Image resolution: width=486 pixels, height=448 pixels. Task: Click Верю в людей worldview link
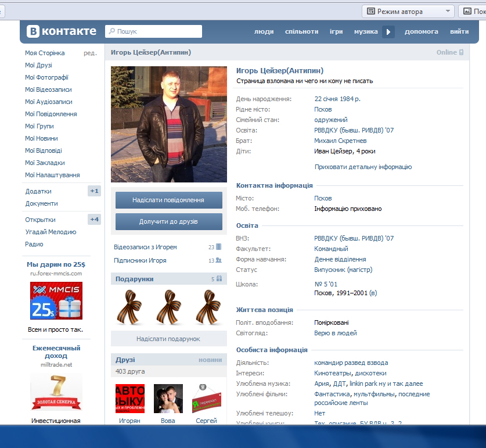point(336,333)
